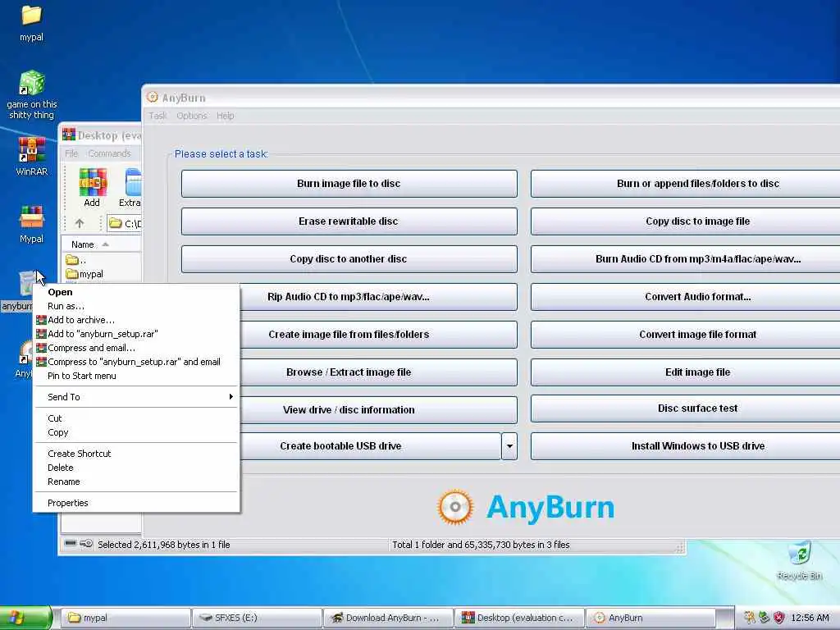840x630 pixels.
Task: Switch to Desktop (evaluation c... taskbar button
Action: click(519, 618)
